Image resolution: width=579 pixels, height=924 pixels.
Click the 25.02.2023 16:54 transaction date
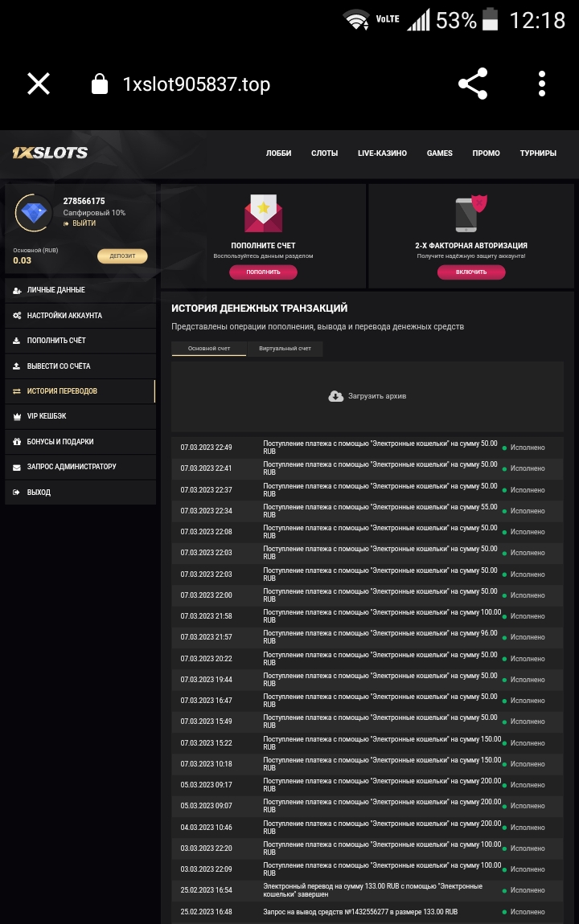coord(206,889)
